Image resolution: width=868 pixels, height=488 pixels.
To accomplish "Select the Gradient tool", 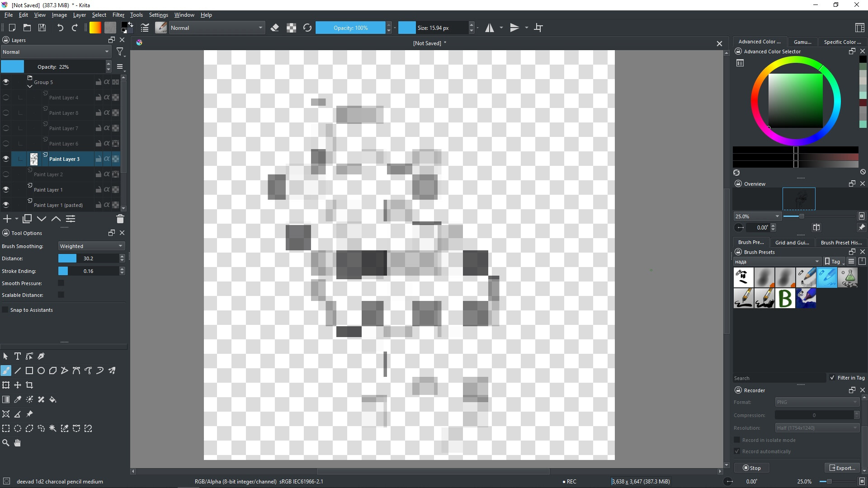I will pos(6,400).
